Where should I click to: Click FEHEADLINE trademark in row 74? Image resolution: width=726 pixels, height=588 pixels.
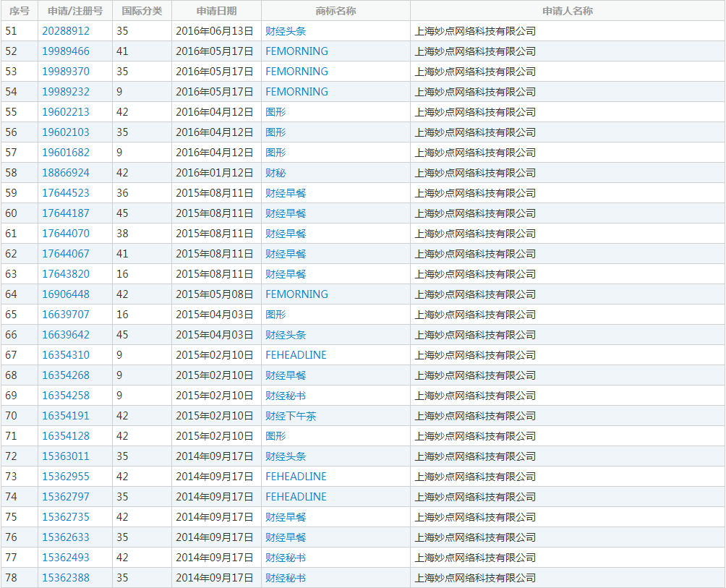point(296,497)
